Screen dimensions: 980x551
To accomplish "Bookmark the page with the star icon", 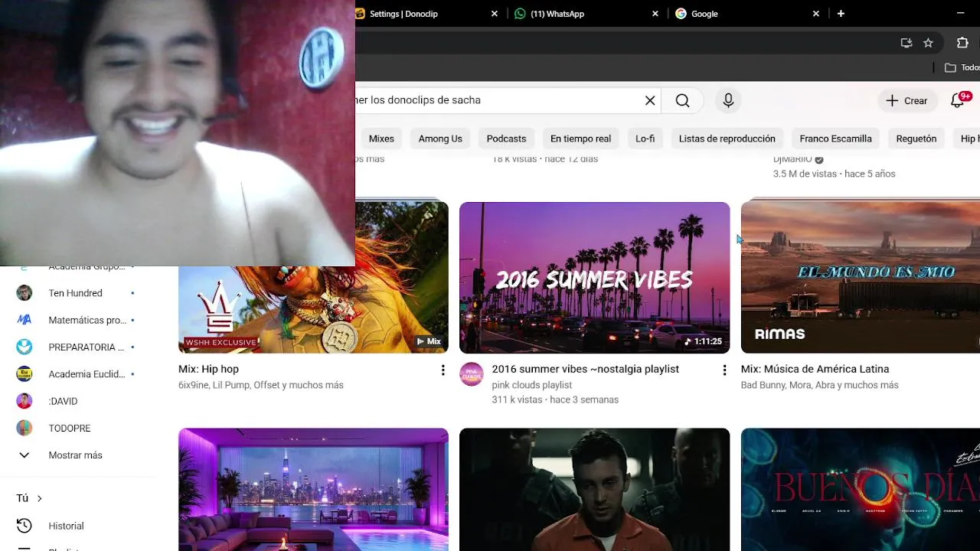I will 928,43.
